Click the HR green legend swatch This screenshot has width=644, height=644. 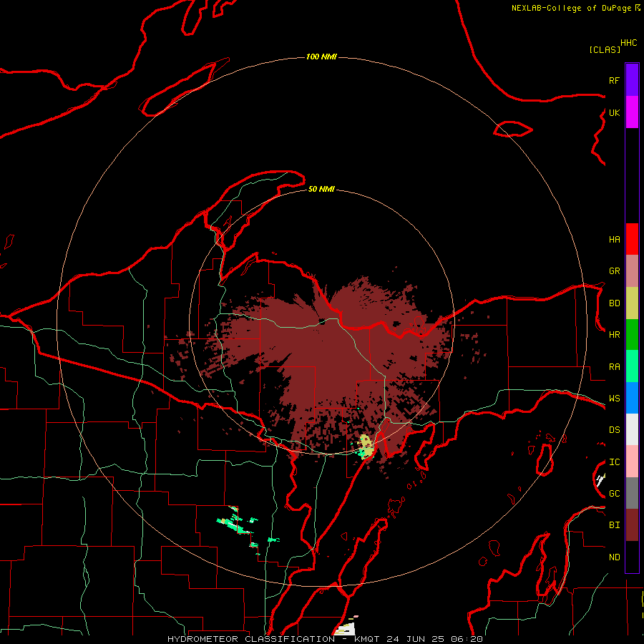632,335
